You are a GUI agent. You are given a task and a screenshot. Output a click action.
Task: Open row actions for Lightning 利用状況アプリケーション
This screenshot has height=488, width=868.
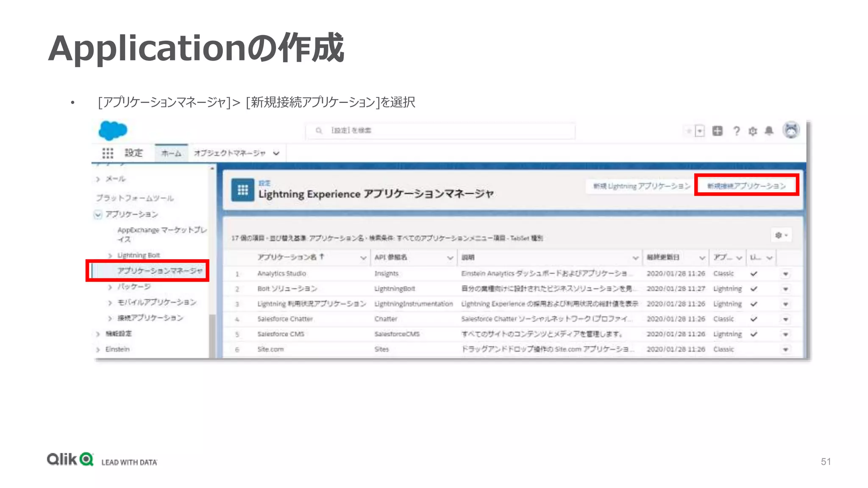point(785,304)
